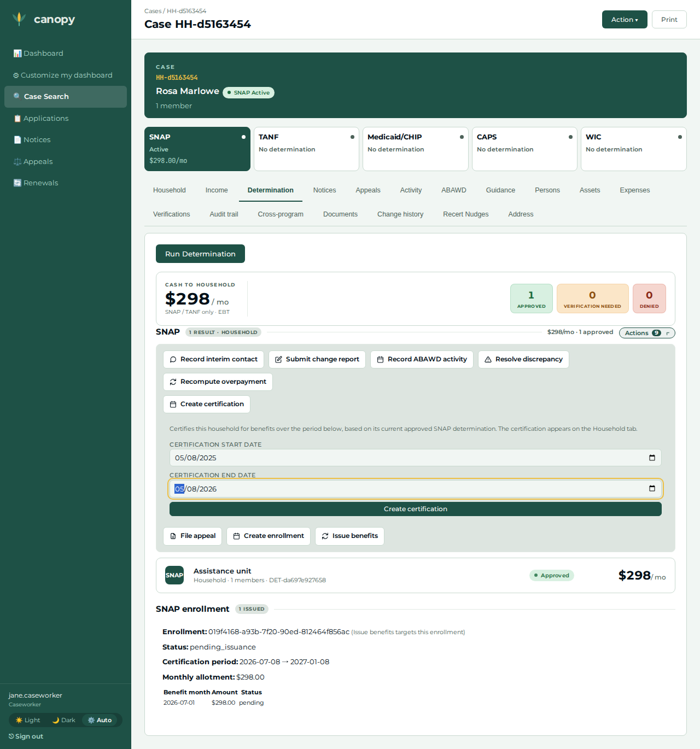Switch to the Income tab

point(217,190)
